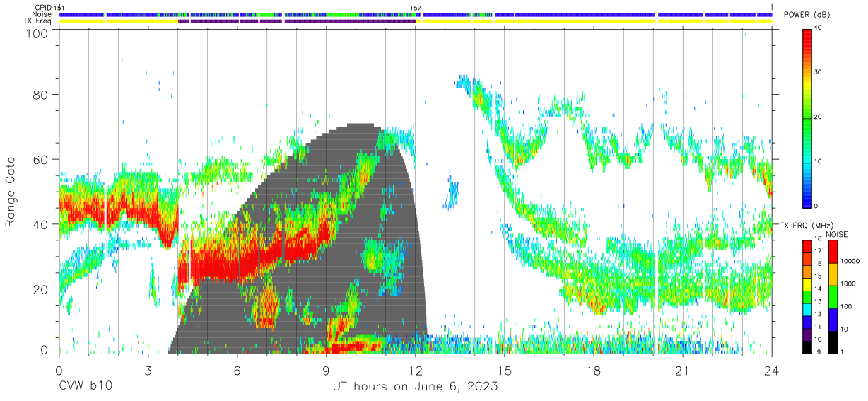This screenshot has width=868, height=401.
Task: Click the 24 tick on the UT hours axis
Action: [x=771, y=370]
